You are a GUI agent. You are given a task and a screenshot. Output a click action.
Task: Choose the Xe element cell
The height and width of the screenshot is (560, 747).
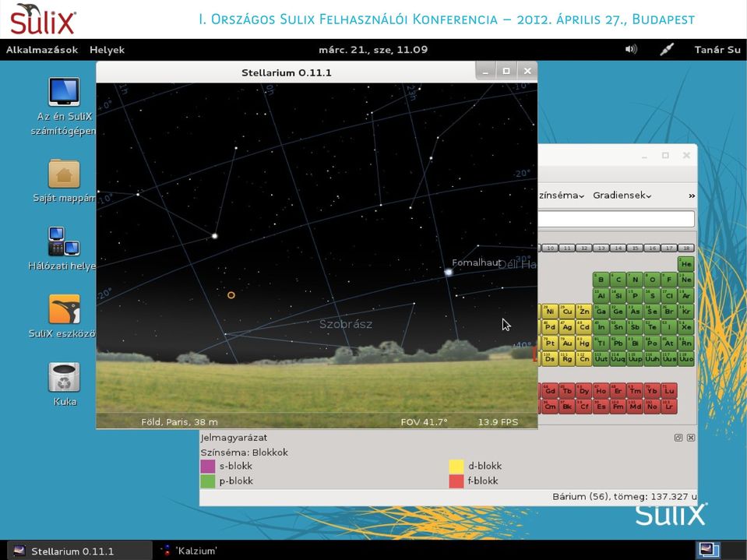tap(686, 327)
